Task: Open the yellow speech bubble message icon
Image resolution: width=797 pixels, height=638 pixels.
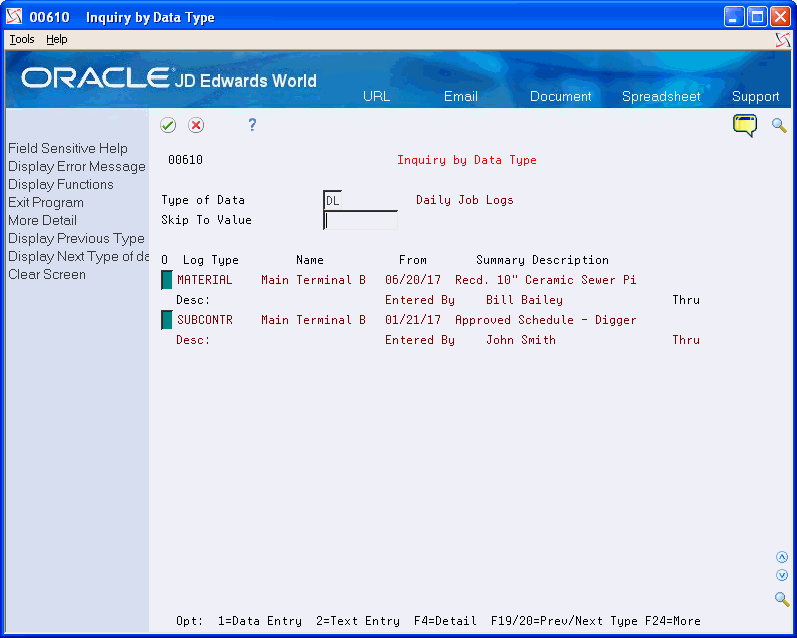Action: pyautogui.click(x=745, y=126)
